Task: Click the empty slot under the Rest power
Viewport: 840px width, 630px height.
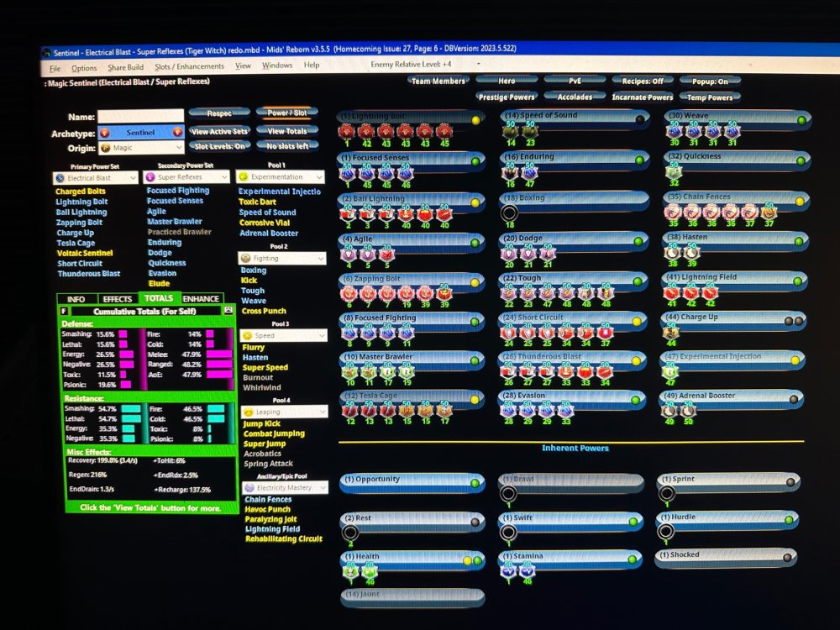Action: point(350,533)
